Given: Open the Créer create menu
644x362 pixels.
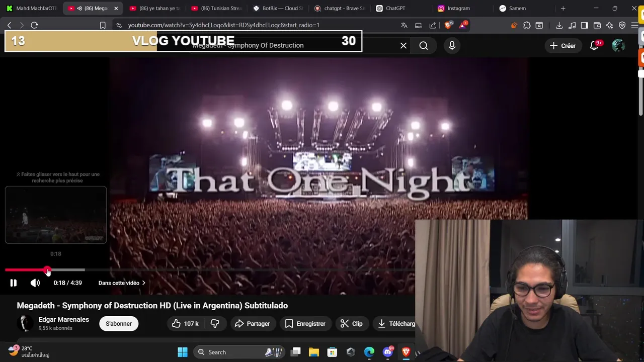Looking at the screenshot, I should click(562, 46).
